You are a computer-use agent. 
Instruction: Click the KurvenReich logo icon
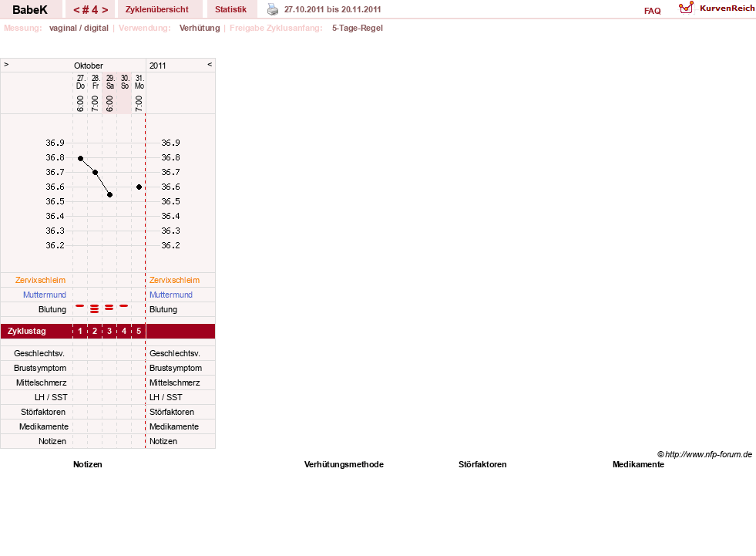[x=686, y=8]
